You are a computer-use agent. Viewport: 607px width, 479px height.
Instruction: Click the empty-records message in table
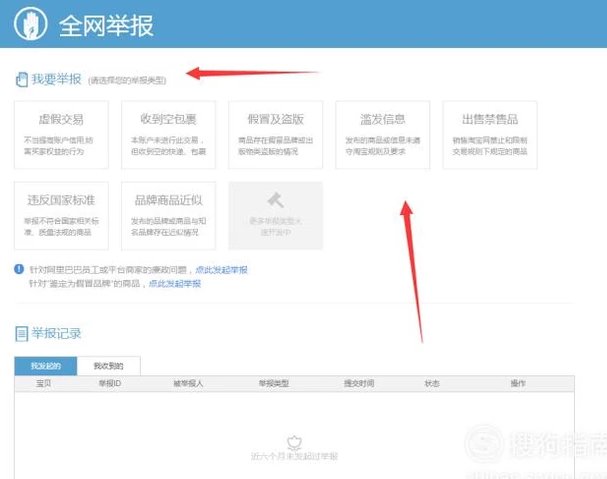(x=294, y=456)
